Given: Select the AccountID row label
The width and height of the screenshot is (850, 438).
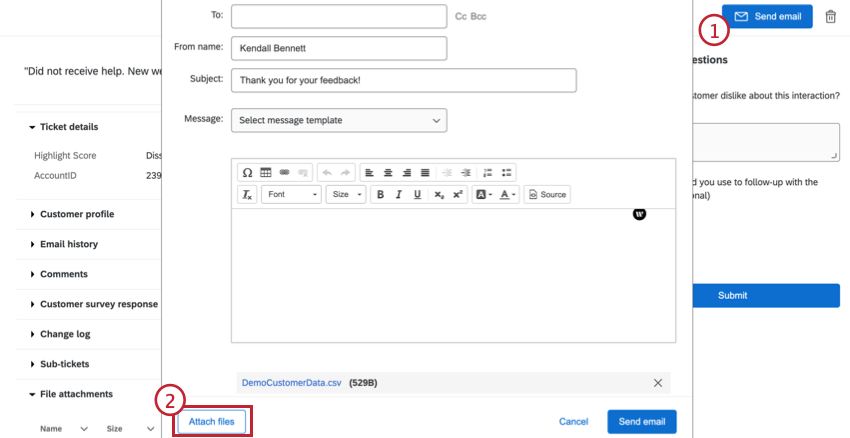Looking at the screenshot, I should (x=55, y=176).
